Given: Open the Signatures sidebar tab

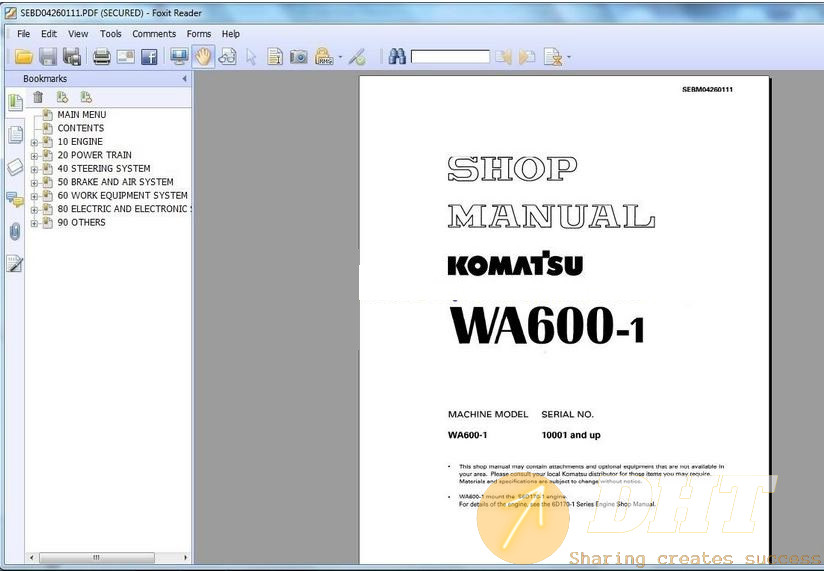Looking at the screenshot, I should (15, 263).
